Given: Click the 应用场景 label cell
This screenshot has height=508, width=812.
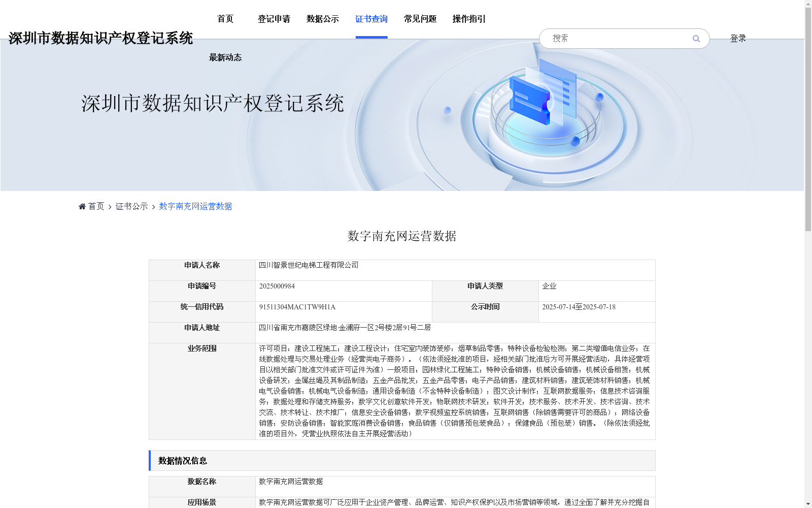Looking at the screenshot, I should point(202,502).
